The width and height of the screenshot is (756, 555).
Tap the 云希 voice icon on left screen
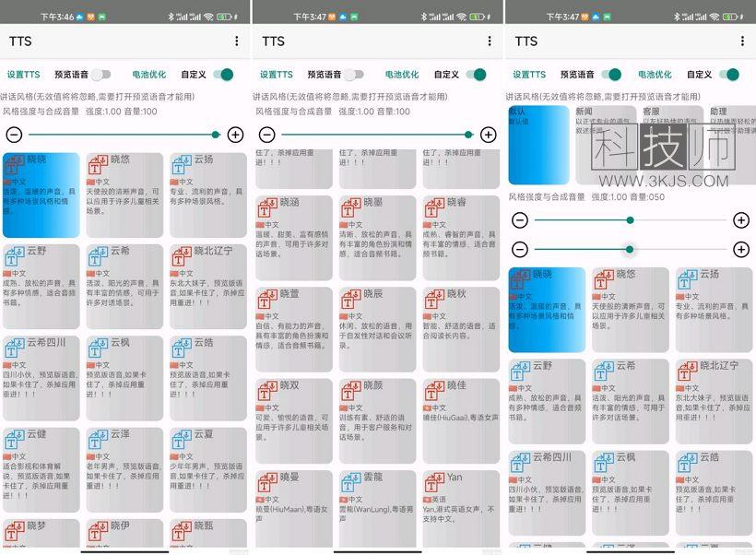pos(98,256)
